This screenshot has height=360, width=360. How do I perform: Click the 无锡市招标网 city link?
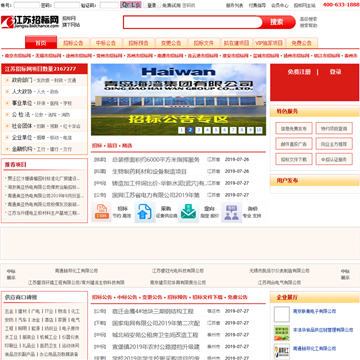(x=49, y=56)
